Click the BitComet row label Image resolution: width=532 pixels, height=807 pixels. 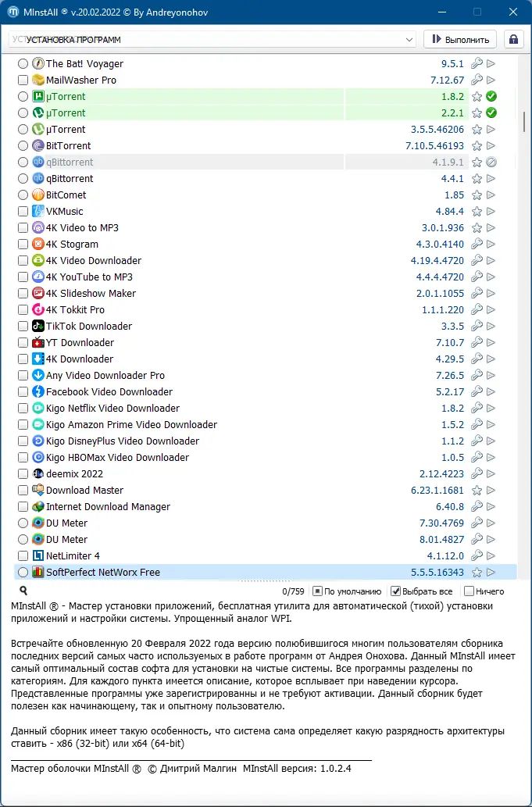coord(66,195)
